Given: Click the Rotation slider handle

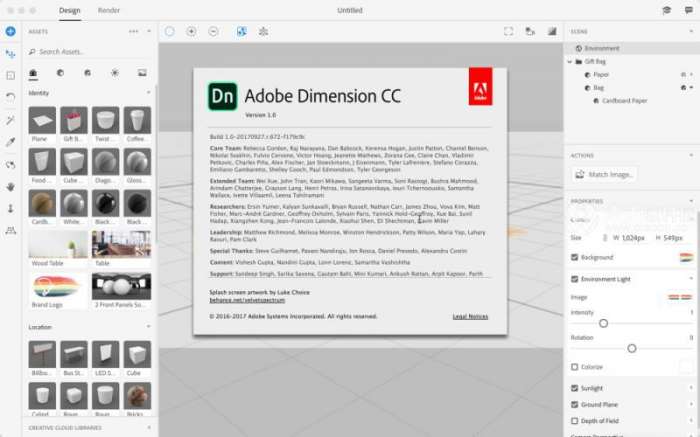Looking at the screenshot, I should tap(632, 348).
